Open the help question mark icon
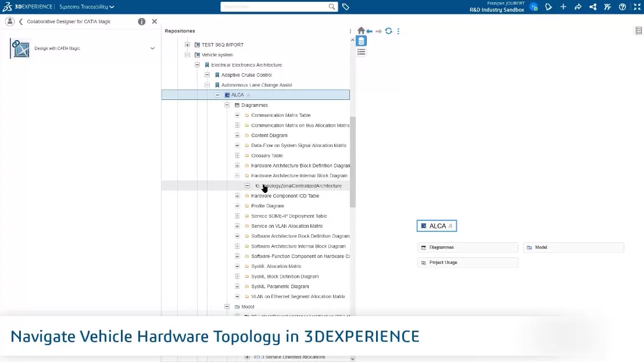Screen dimensions: 644x362 [x=622, y=7]
